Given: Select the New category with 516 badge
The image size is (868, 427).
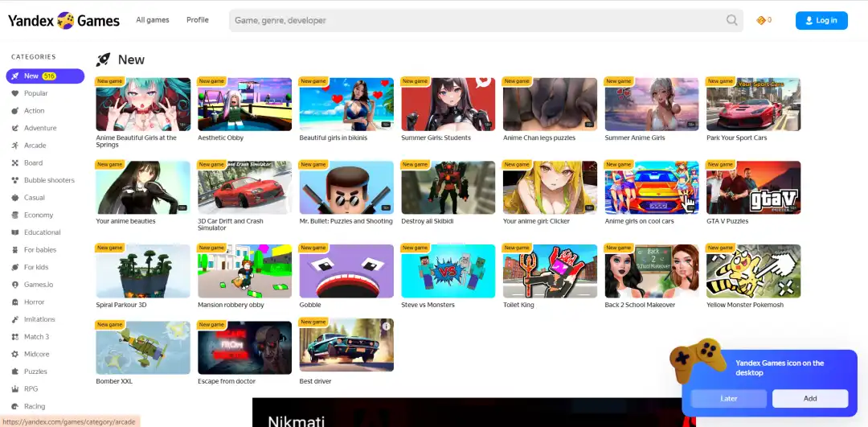Looking at the screenshot, I should click(45, 76).
